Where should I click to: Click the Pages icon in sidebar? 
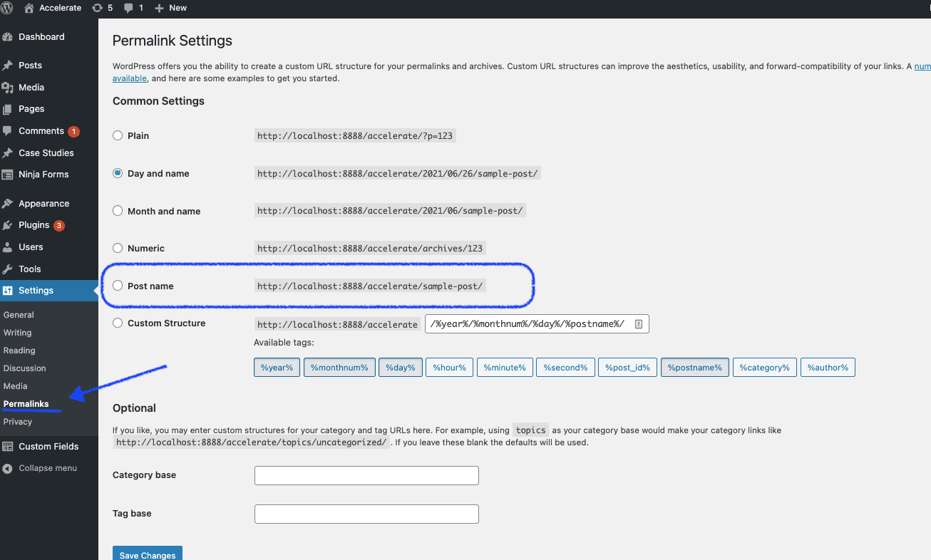tap(8, 109)
